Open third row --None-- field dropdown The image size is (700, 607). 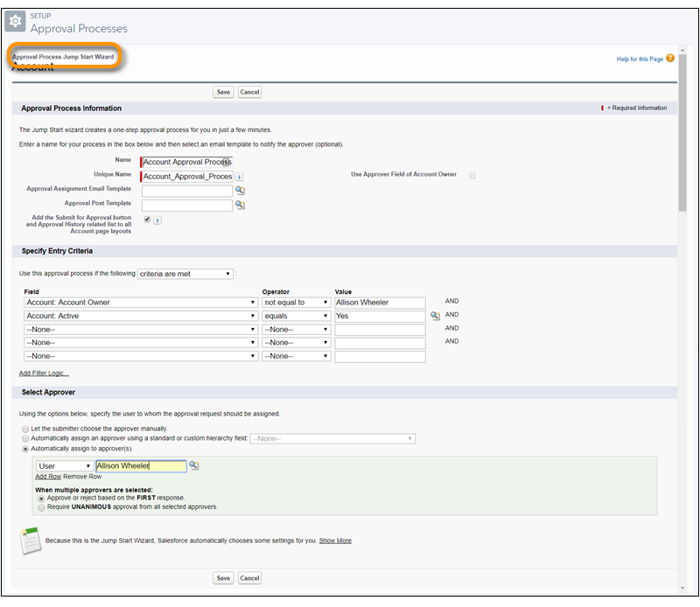(141, 330)
